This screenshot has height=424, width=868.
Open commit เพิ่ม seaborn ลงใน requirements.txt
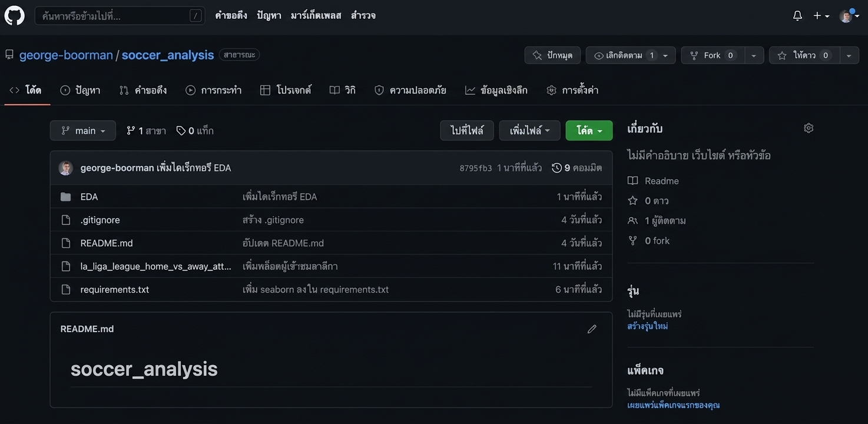point(316,290)
